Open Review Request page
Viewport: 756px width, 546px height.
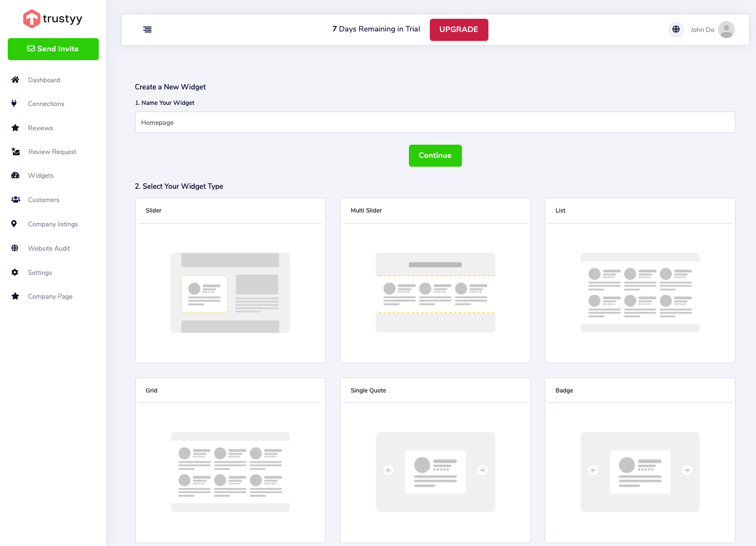pos(52,152)
